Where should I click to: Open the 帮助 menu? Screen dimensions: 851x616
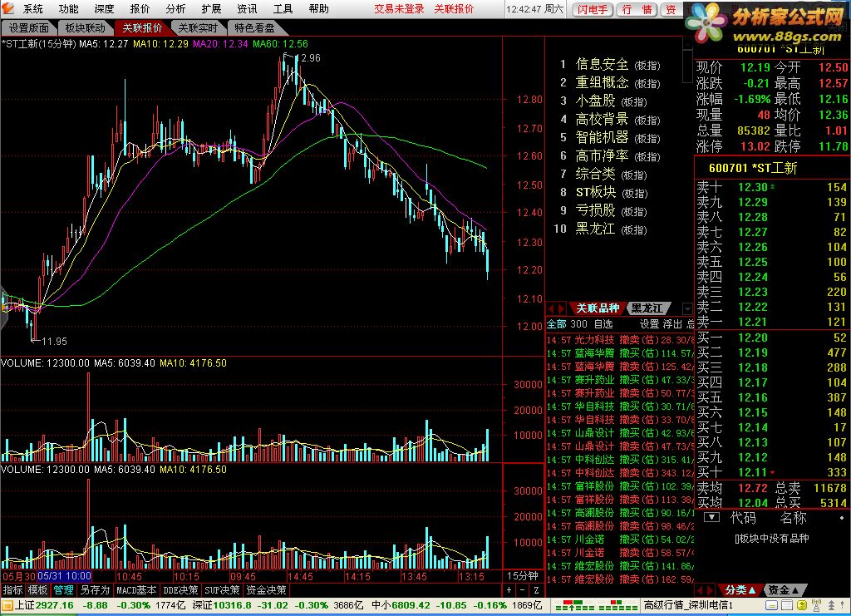click(318, 8)
